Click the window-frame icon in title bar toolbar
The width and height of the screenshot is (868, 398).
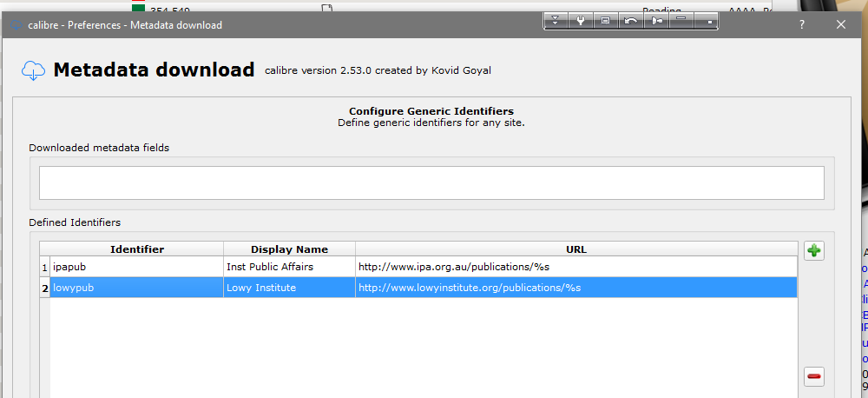click(x=605, y=21)
